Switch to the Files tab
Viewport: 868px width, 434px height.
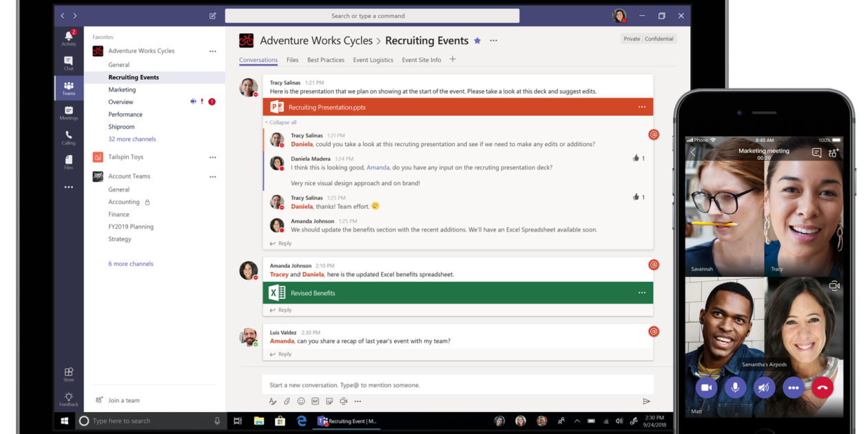[x=292, y=60]
